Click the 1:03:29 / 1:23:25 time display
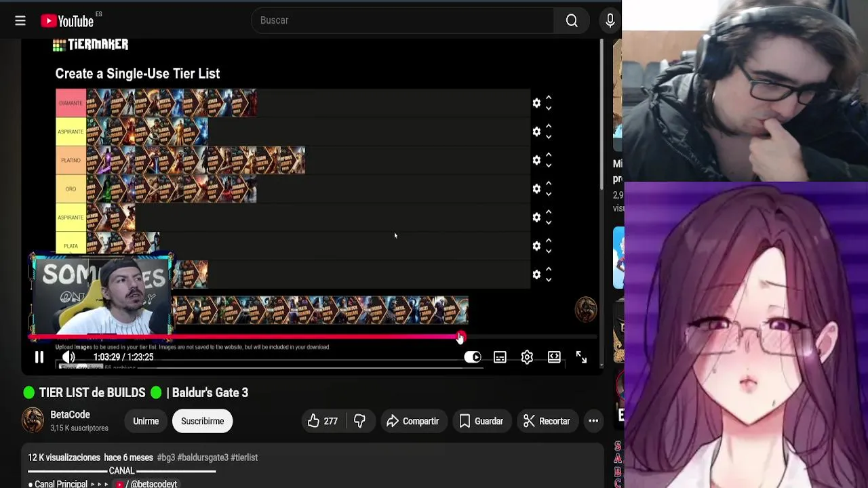Viewport: 868px width, 488px height. (x=123, y=357)
